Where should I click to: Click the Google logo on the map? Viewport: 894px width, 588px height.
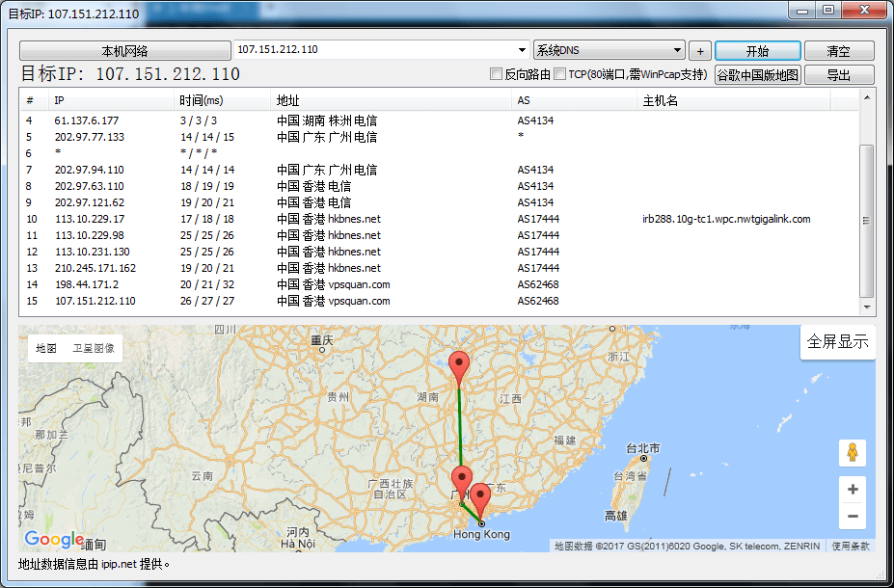click(x=52, y=539)
